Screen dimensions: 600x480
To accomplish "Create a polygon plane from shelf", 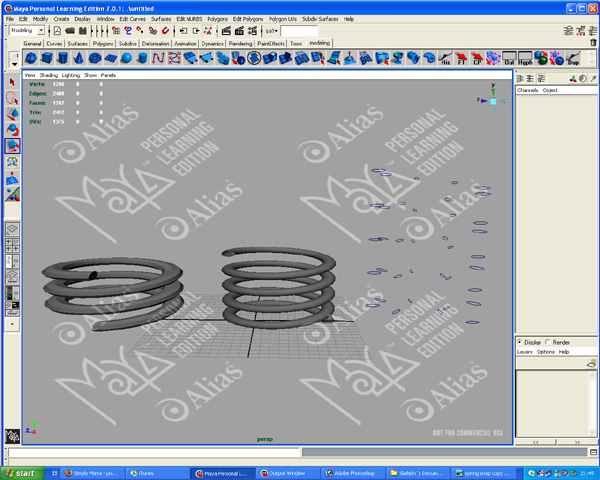I will pos(111,58).
